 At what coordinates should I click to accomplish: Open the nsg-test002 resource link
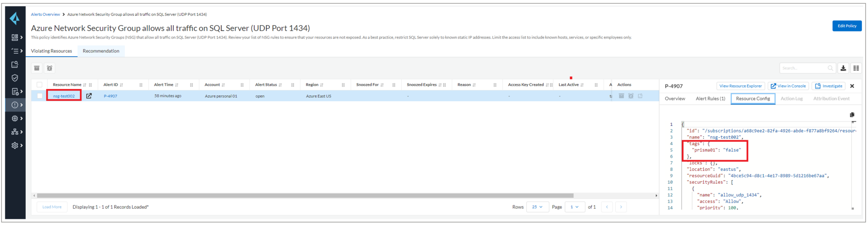[x=64, y=96]
